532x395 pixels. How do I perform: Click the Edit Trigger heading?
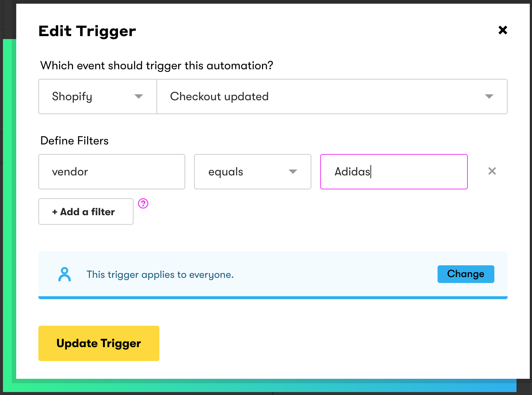click(87, 31)
